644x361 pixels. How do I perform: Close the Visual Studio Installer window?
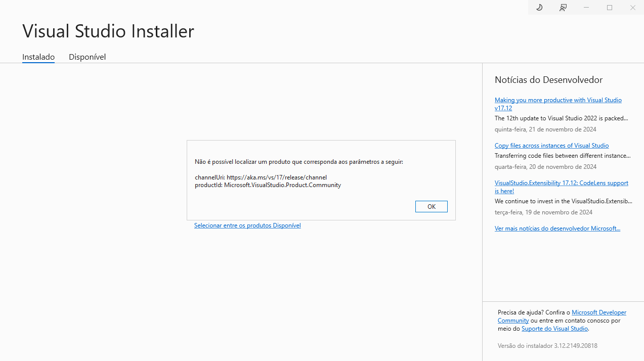tap(632, 8)
